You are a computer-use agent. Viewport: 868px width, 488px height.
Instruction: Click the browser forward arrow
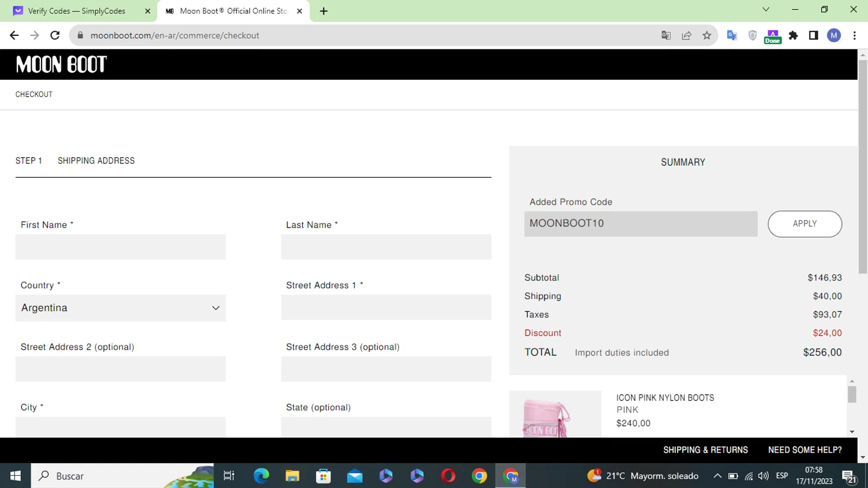click(35, 35)
